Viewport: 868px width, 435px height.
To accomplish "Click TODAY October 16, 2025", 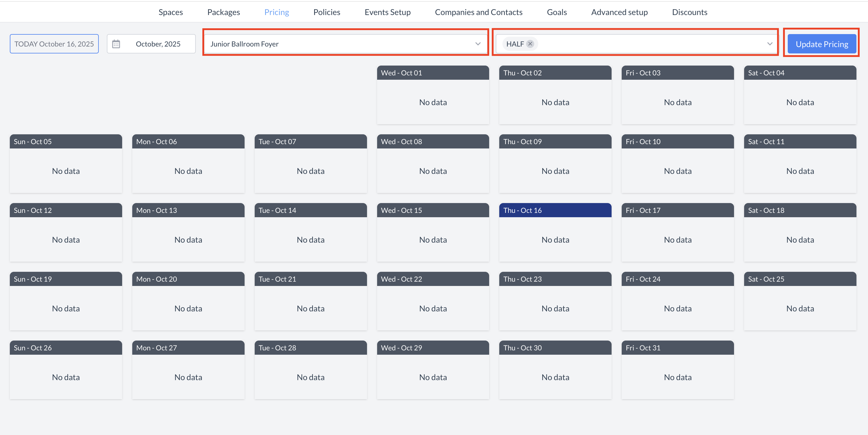I will (54, 43).
